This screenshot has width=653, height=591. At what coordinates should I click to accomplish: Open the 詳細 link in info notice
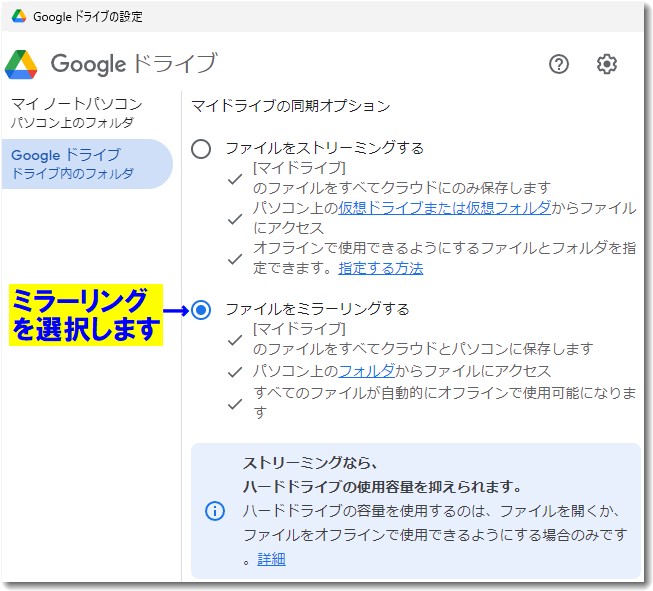coord(271,559)
